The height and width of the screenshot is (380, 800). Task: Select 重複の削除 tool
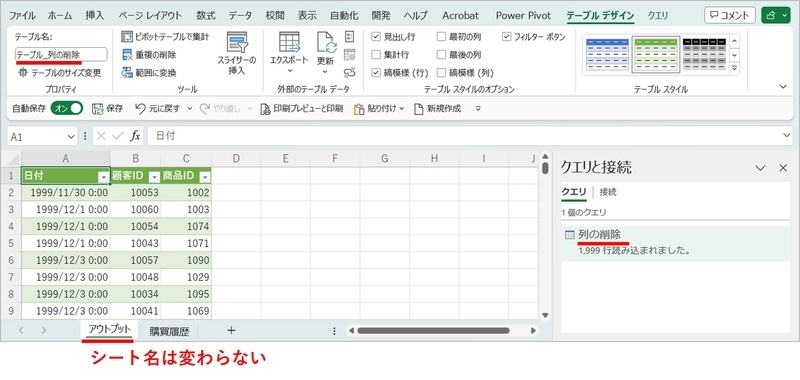point(149,55)
